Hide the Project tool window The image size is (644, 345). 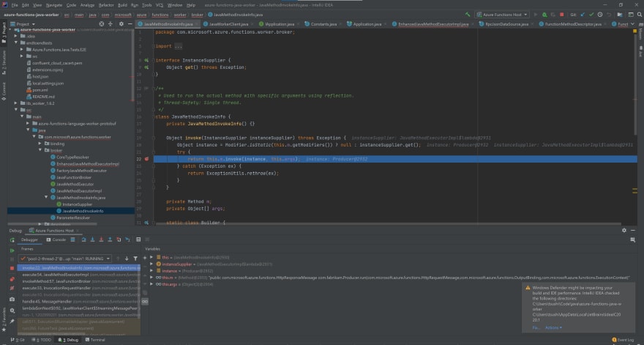tap(130, 24)
